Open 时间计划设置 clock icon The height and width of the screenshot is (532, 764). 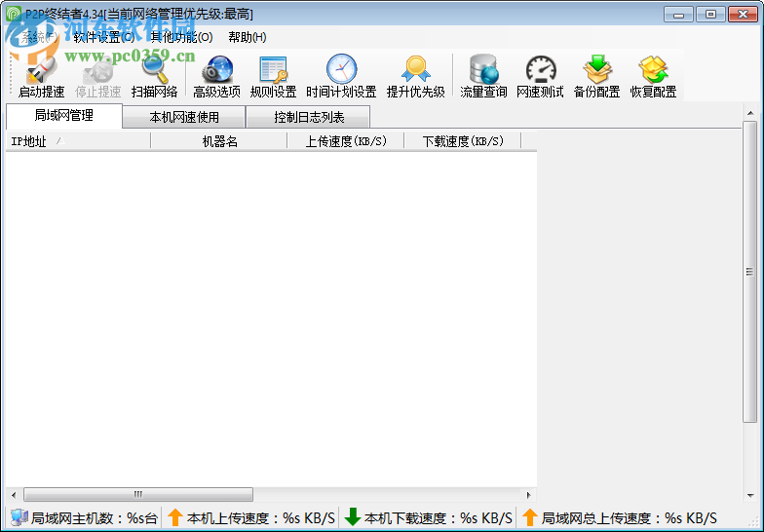(x=341, y=68)
